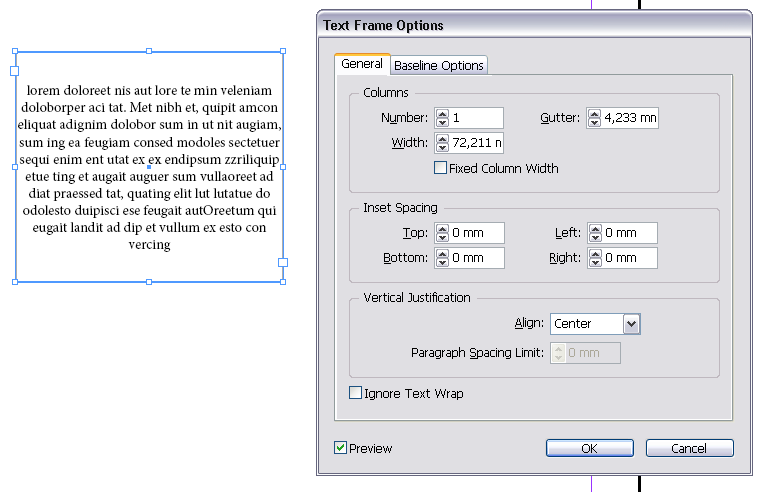Increase the column Number stepper
Image resolution: width=766 pixels, height=492 pixels.
(443, 114)
